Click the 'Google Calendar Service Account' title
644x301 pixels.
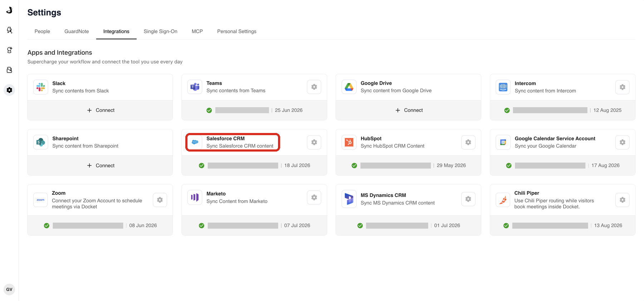click(555, 138)
